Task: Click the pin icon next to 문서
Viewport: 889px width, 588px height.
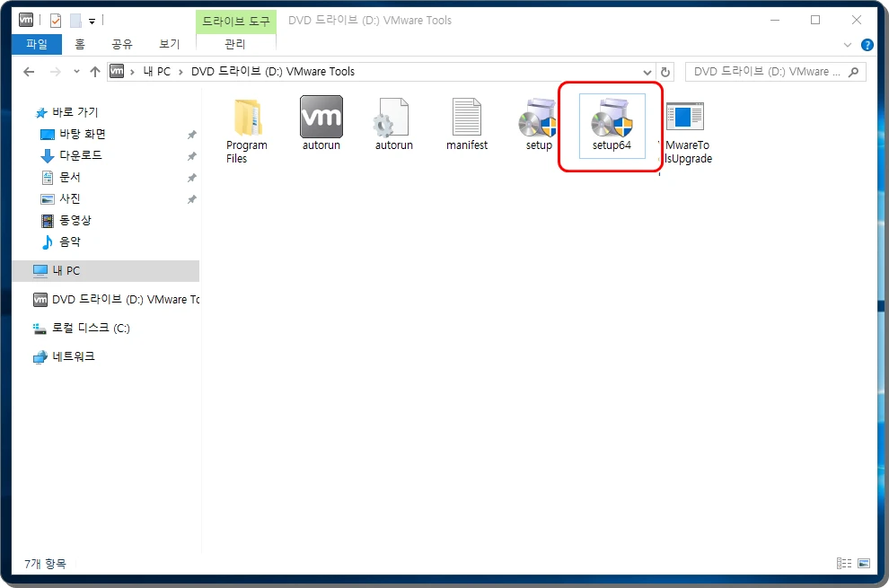Action: pyautogui.click(x=191, y=178)
